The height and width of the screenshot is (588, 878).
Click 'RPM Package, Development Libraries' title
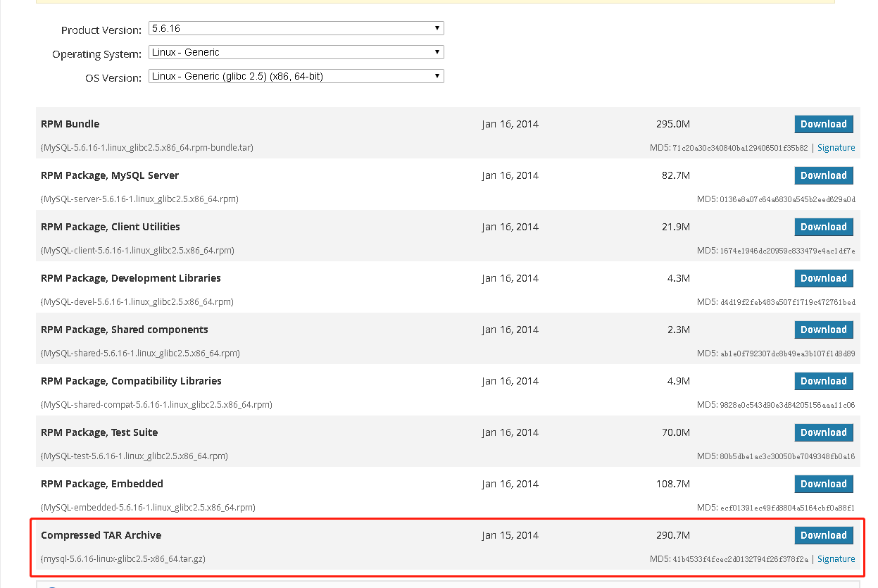click(x=131, y=278)
